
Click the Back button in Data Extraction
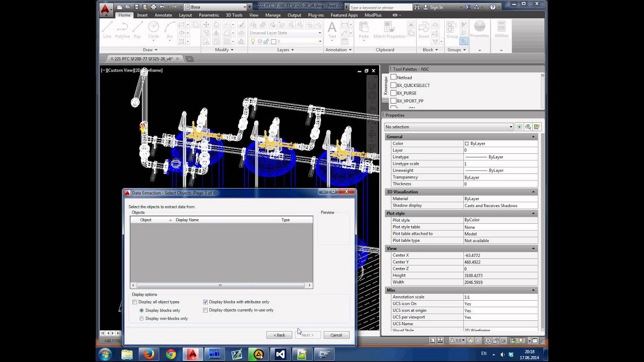(x=279, y=335)
